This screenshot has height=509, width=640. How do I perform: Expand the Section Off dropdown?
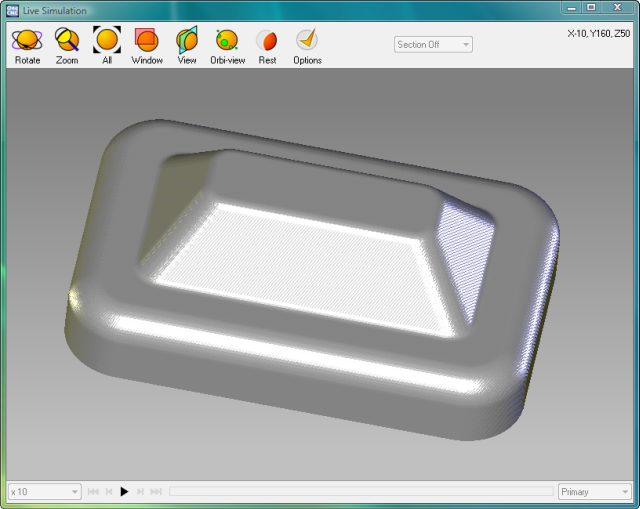click(433, 45)
